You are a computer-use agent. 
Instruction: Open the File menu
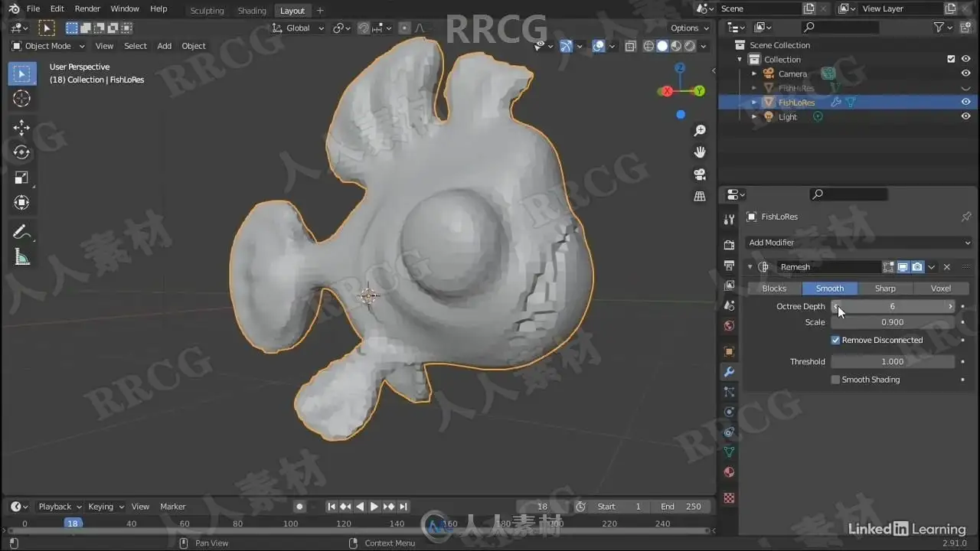coord(33,8)
